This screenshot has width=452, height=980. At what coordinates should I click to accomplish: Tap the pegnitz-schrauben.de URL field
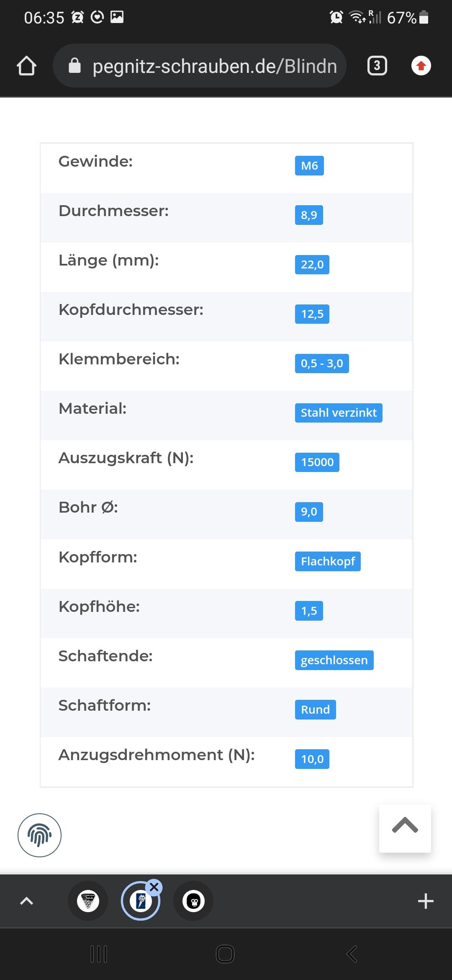(214, 66)
